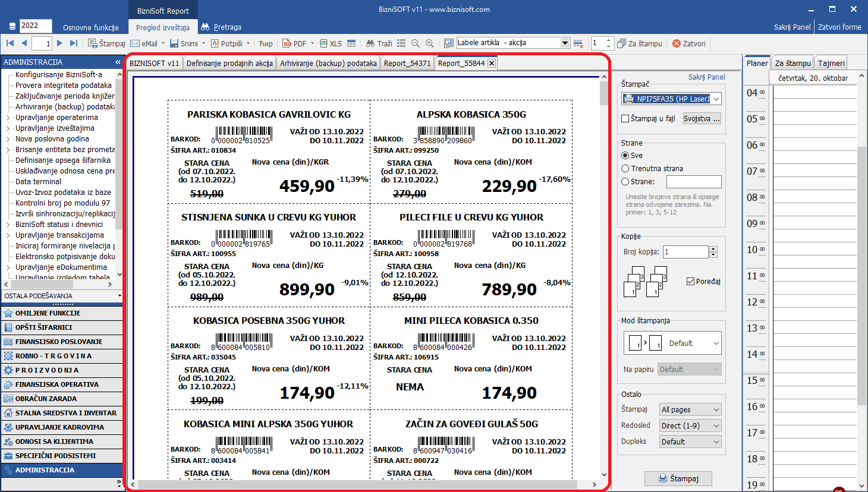Open the Labele artikla - akcija dropdown
The image size is (868, 492).
click(565, 43)
